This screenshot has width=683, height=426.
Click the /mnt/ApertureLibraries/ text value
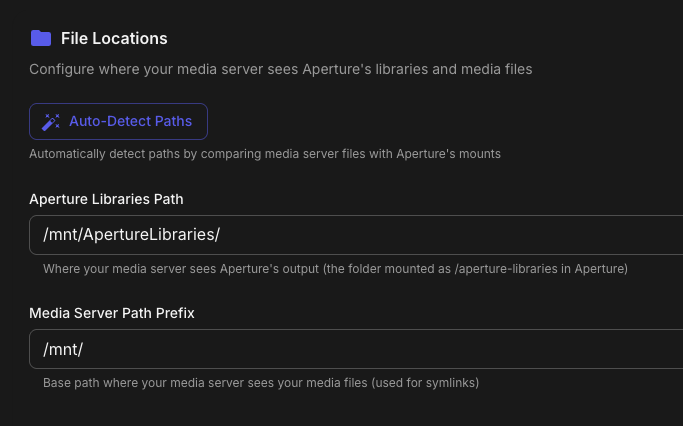(x=131, y=235)
